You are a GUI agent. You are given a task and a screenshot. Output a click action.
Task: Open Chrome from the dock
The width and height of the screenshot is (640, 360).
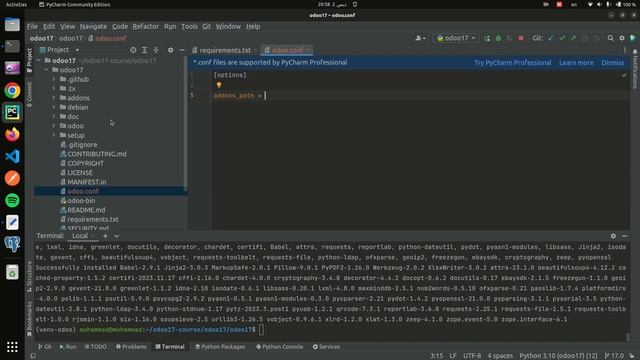[x=12, y=90]
